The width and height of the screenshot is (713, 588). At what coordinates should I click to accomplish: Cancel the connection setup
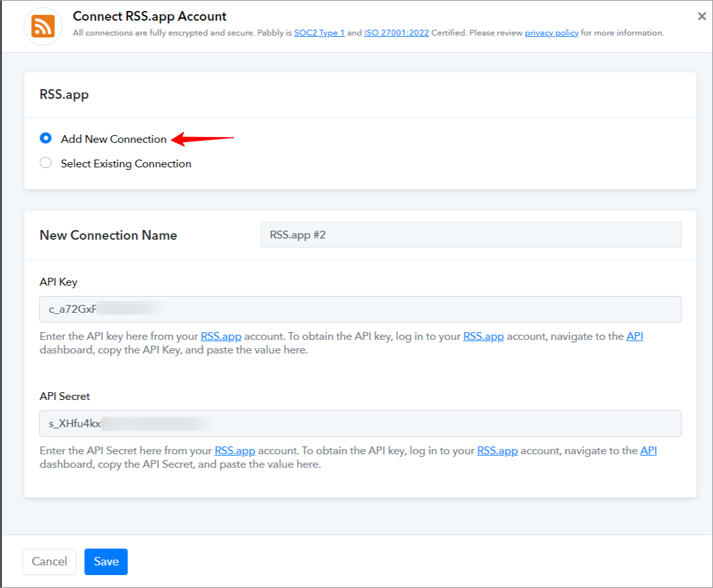(x=50, y=562)
